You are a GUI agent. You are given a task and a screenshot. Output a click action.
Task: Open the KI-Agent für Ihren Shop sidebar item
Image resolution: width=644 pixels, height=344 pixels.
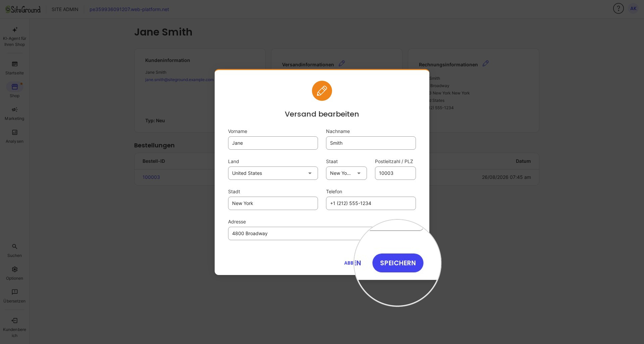(14, 36)
